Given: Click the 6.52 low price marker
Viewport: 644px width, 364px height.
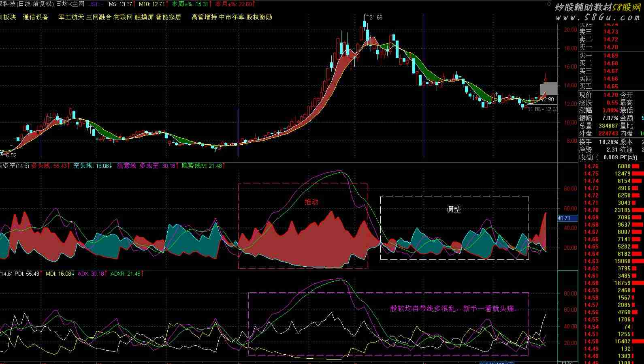Looking at the screenshot, I should (x=11, y=155).
